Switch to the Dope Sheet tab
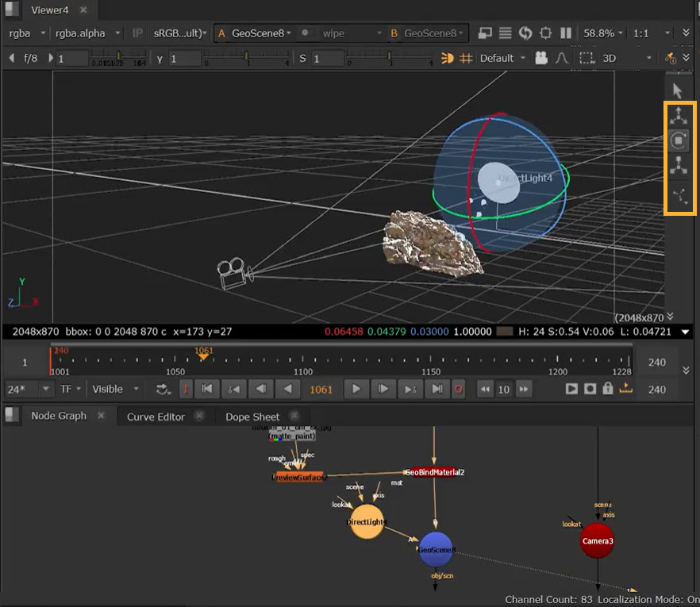 [x=252, y=417]
